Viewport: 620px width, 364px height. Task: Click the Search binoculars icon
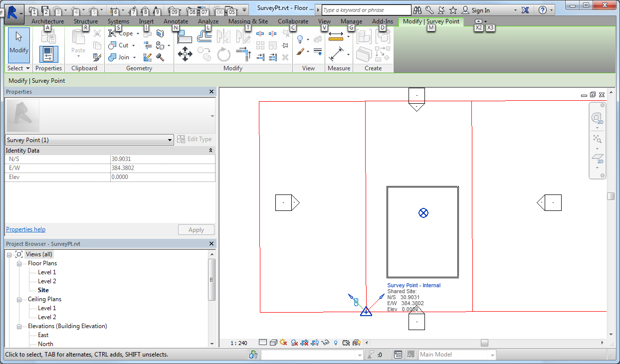click(418, 10)
